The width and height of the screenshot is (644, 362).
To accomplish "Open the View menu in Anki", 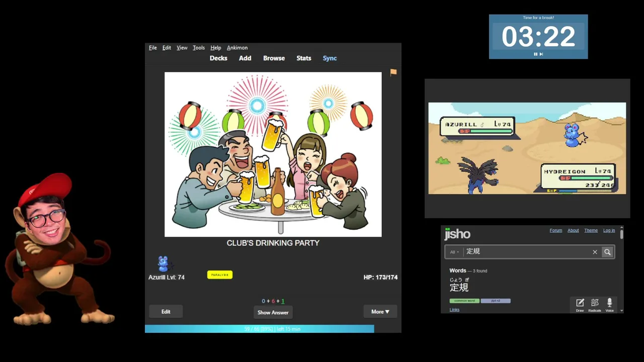I will 182,48.
